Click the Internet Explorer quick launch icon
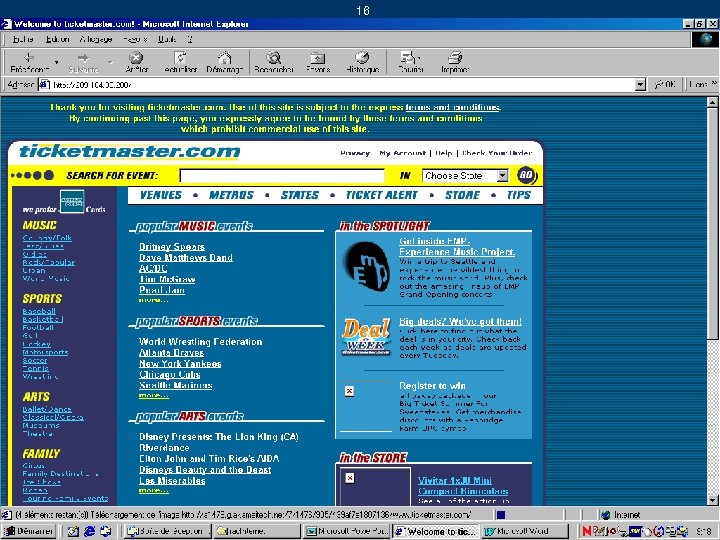 pyautogui.click(x=89, y=531)
